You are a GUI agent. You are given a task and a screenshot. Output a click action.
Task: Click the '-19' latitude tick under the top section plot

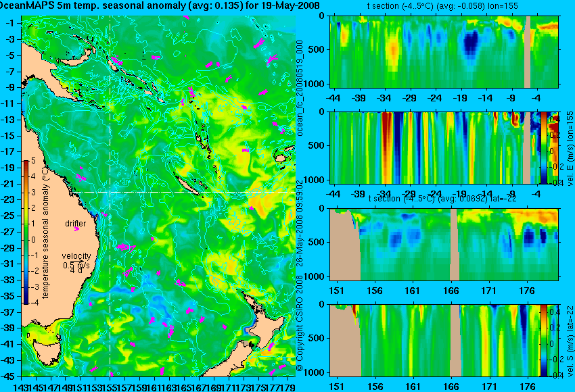click(460, 98)
